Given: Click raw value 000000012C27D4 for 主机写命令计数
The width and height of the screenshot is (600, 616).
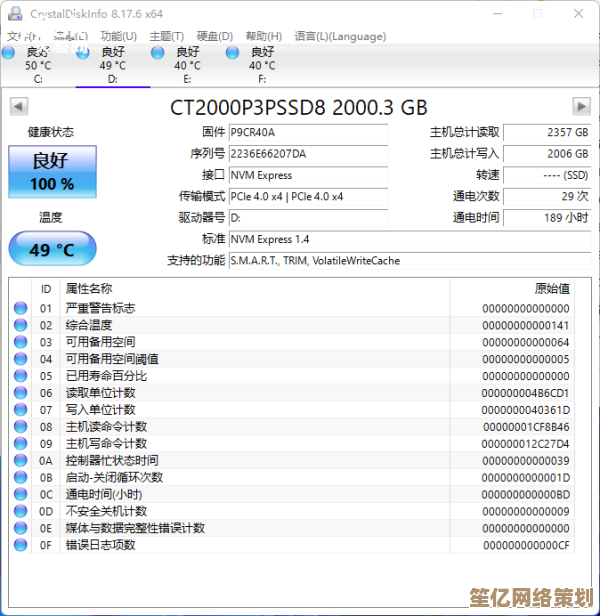Looking at the screenshot, I should (526, 444).
